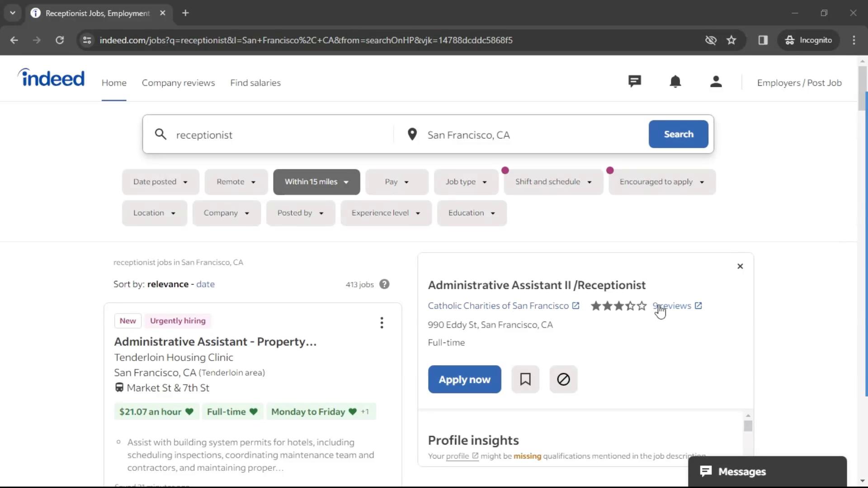Image resolution: width=868 pixels, height=488 pixels.
Task: Toggle the Job type filter option
Action: 466,181
